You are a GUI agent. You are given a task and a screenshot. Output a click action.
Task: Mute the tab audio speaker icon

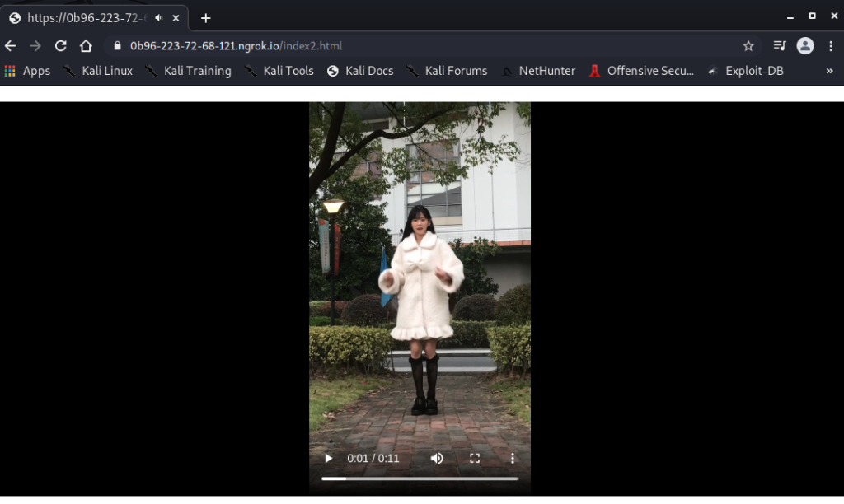point(159,18)
